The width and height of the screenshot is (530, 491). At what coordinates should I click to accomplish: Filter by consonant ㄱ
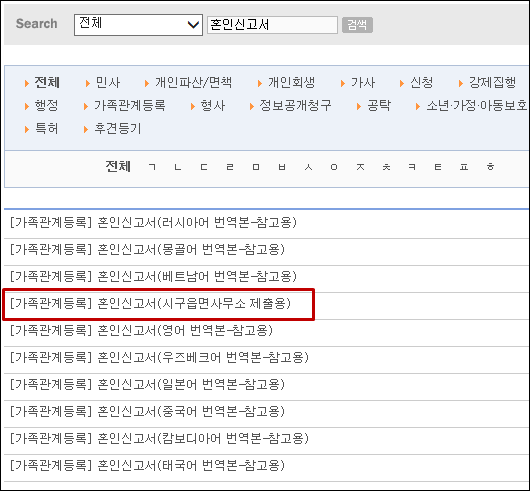[152, 167]
